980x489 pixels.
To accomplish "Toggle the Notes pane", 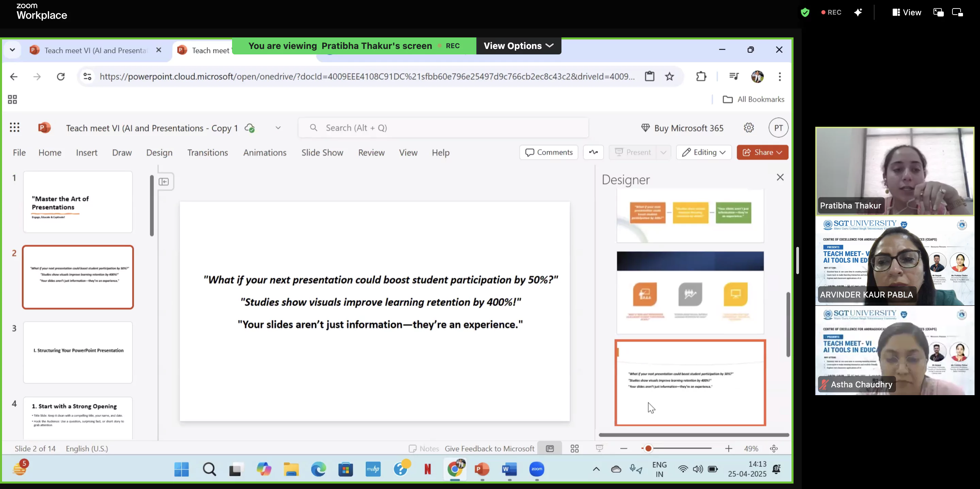I will (x=424, y=449).
